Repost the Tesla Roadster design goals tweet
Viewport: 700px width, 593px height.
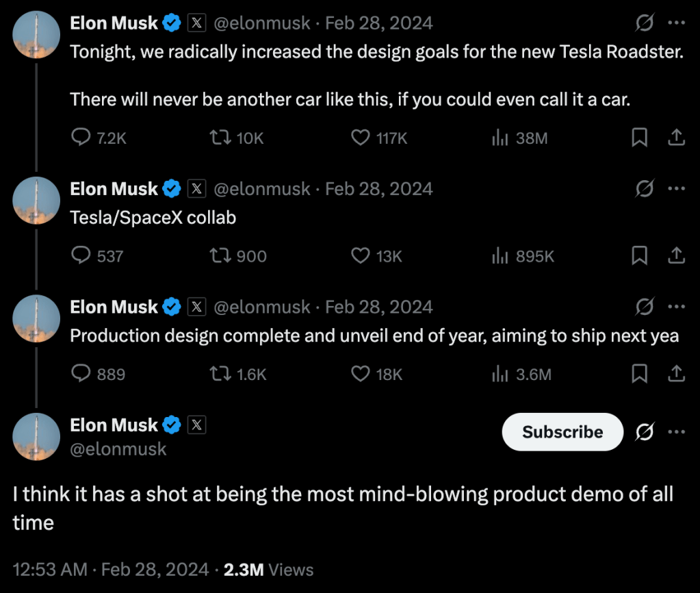click(220, 138)
